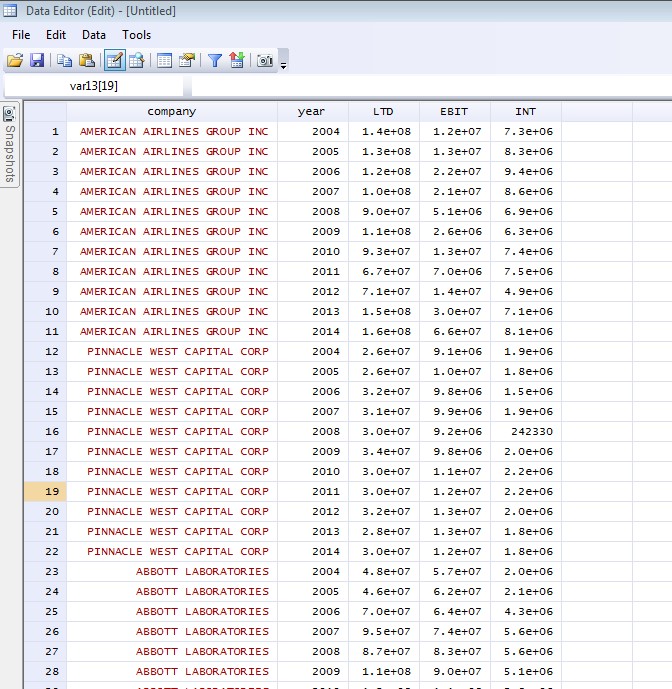The width and height of the screenshot is (672, 689).
Task: Click the var13[19] cell reference box
Action: point(94,86)
